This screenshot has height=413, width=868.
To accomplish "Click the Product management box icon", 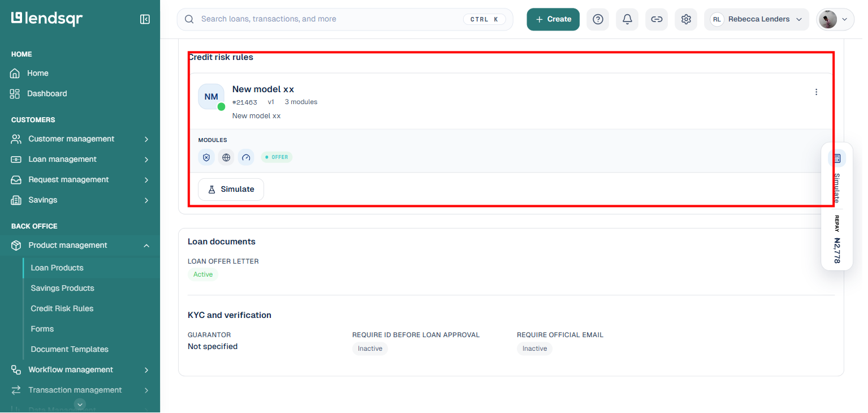I will (x=16, y=245).
